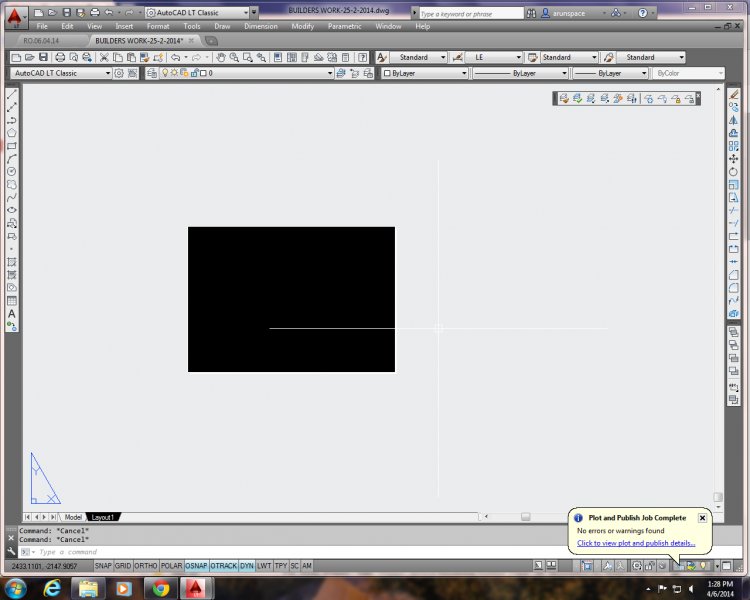This screenshot has width=750, height=600.
Task: Pick the Rectangle draw tool
Action: click(x=12, y=146)
